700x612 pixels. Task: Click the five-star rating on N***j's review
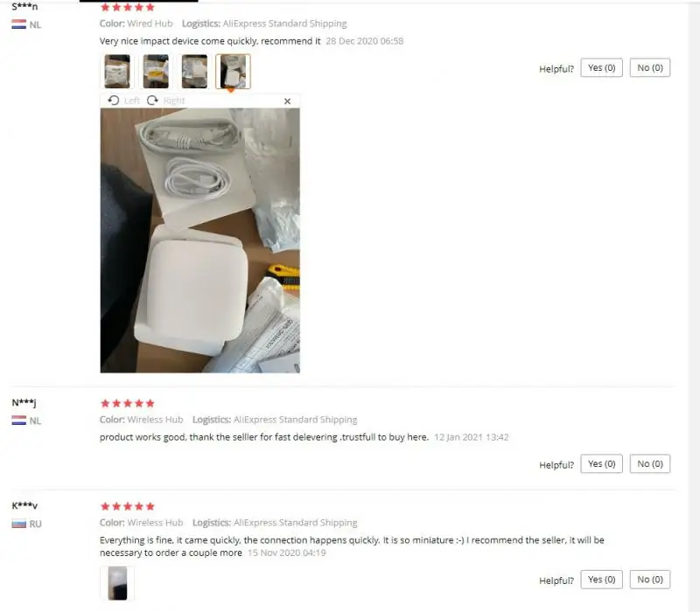point(128,403)
